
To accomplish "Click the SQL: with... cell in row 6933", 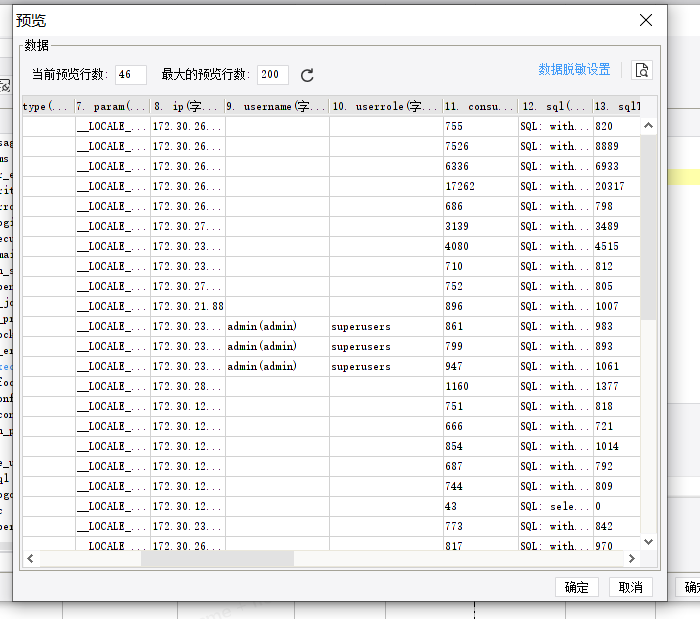I will tap(555, 166).
